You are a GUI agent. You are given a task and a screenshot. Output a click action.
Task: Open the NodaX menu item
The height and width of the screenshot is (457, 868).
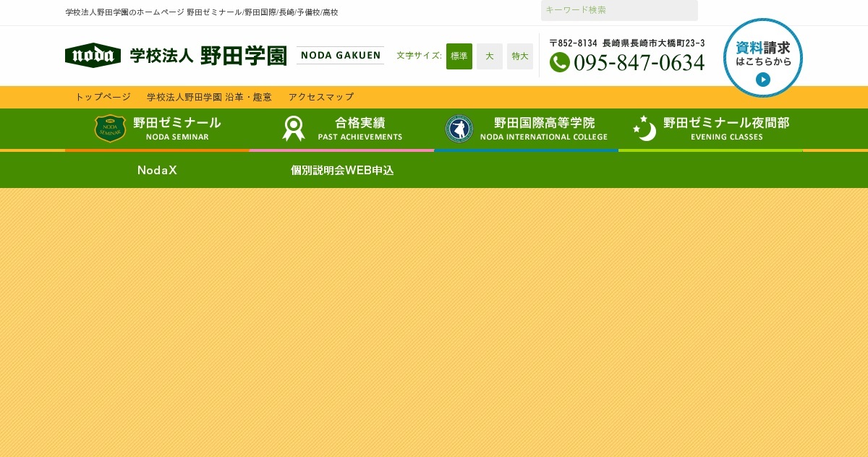tap(157, 171)
